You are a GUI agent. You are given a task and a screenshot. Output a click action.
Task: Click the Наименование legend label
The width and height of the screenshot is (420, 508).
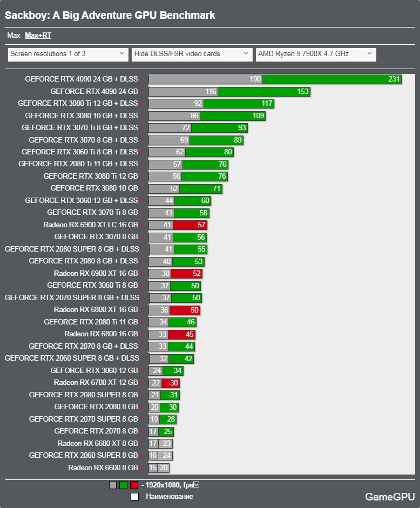[x=170, y=496]
